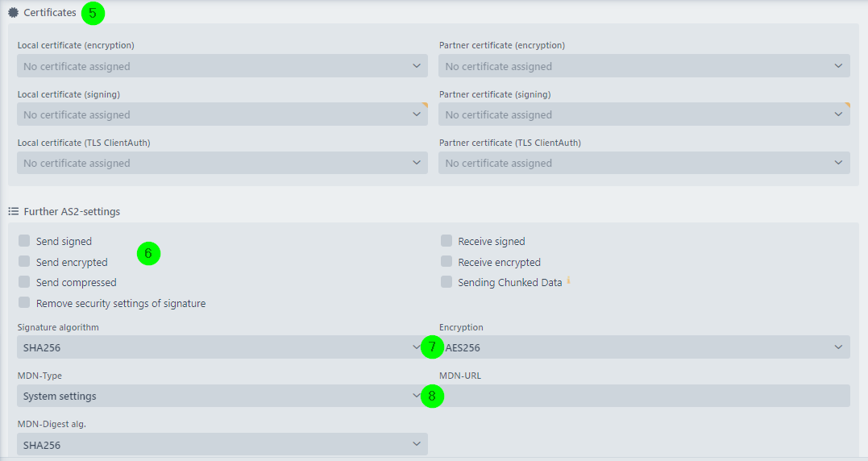Viewport: 868px width, 461px height.
Task: Check the Send compressed option
Action: (24, 283)
